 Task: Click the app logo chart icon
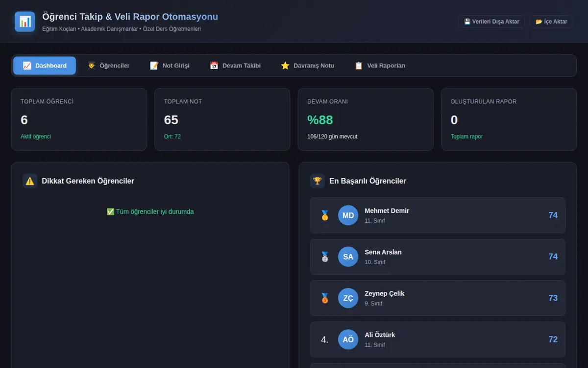25,22
